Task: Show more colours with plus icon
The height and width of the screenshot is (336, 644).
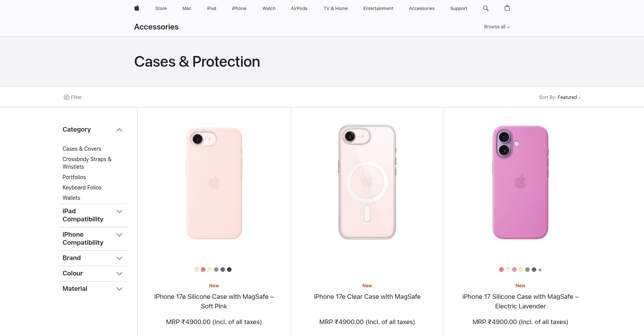Action: (540, 270)
